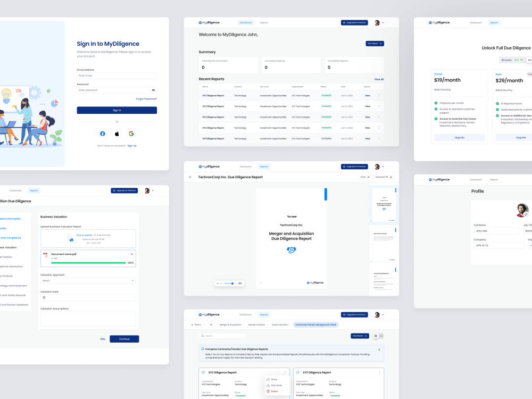Close the Compare Contractor/Vendor banner

[379, 350]
